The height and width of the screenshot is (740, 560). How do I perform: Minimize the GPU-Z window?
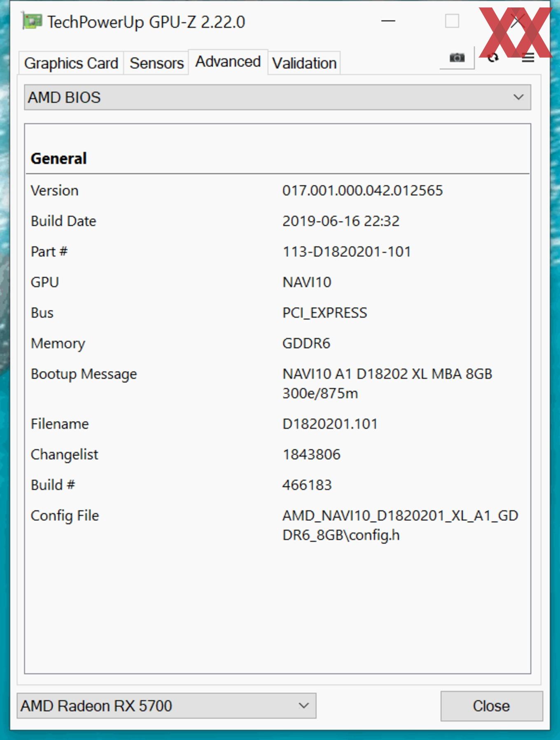tap(388, 21)
